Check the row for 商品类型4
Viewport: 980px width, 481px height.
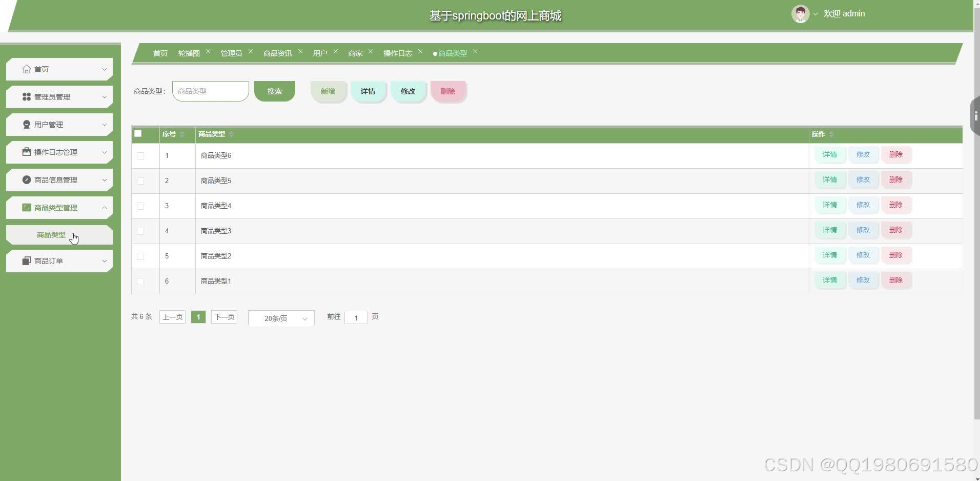[x=140, y=206]
